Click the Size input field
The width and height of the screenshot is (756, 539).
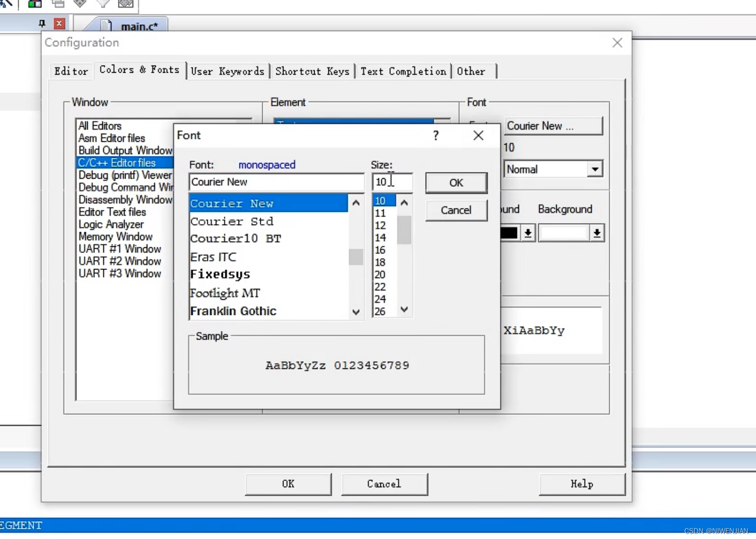[392, 182]
